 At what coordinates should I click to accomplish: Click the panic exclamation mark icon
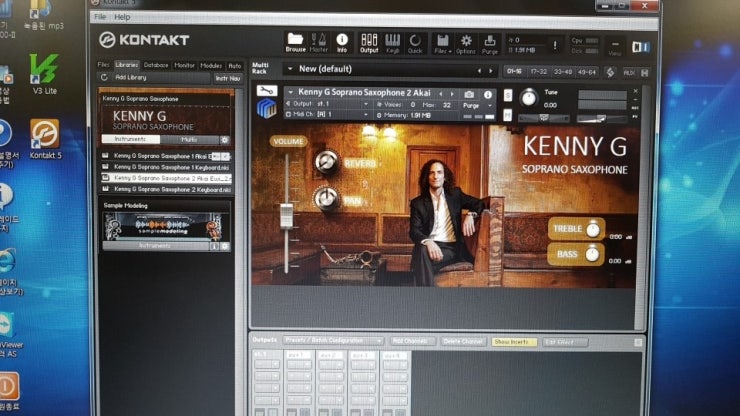(x=555, y=45)
